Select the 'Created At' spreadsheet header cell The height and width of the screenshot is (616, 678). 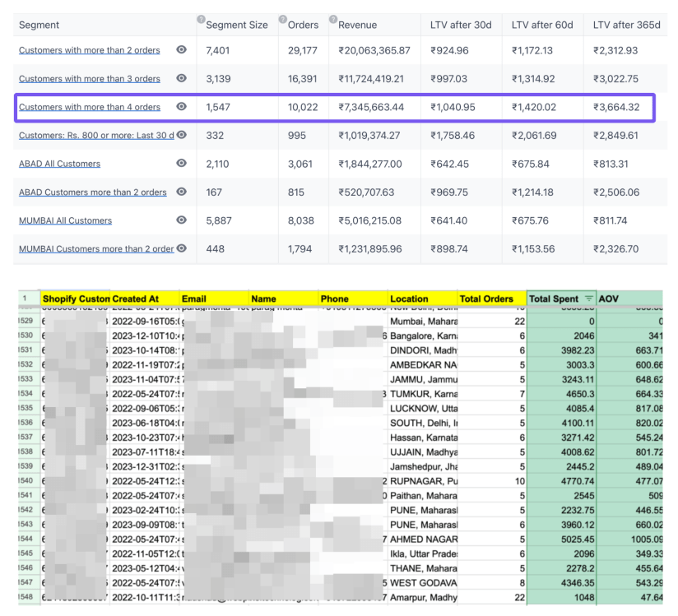[145, 299]
